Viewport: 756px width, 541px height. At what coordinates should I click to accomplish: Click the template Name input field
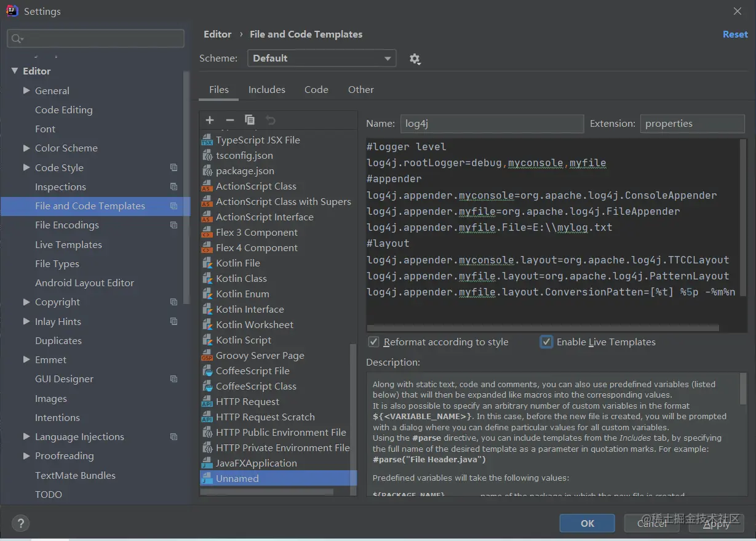pyautogui.click(x=491, y=124)
